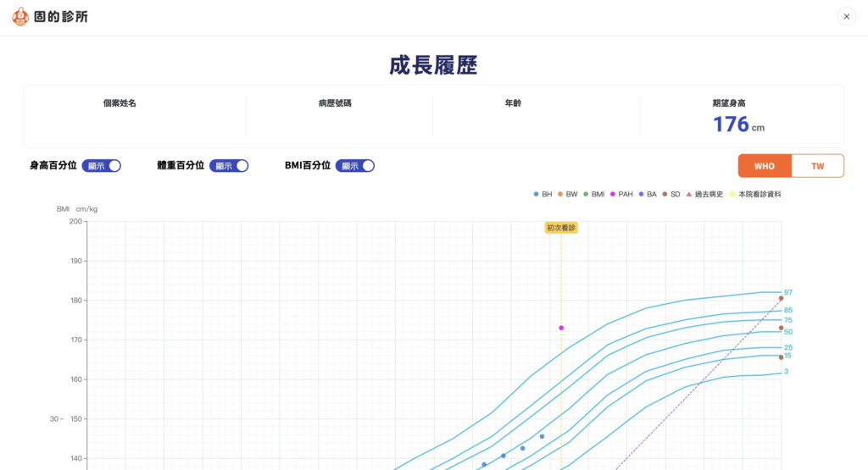Click the 3 percentile curve label

coord(786,372)
